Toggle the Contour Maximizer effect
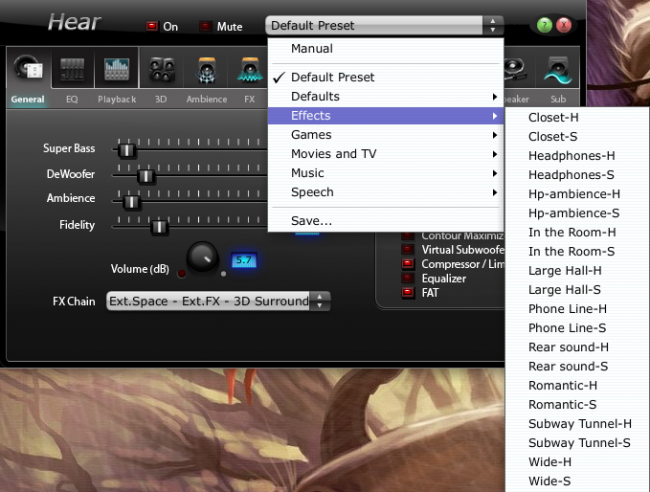This screenshot has width=650, height=492. [x=408, y=236]
